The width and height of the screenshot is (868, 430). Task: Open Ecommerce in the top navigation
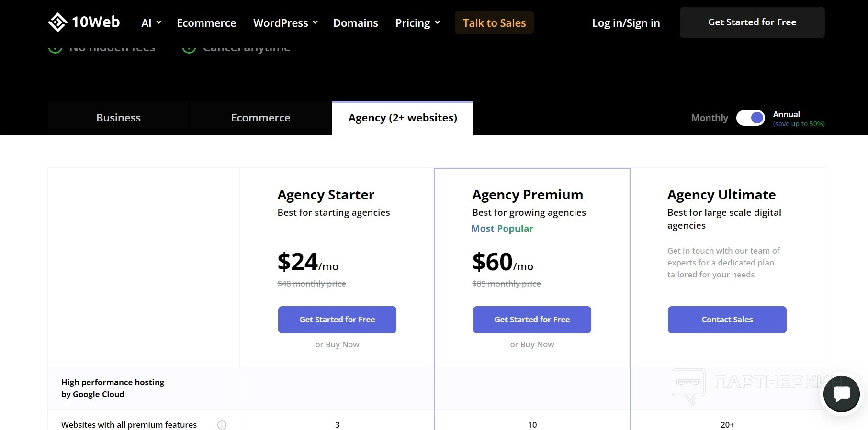pos(206,23)
